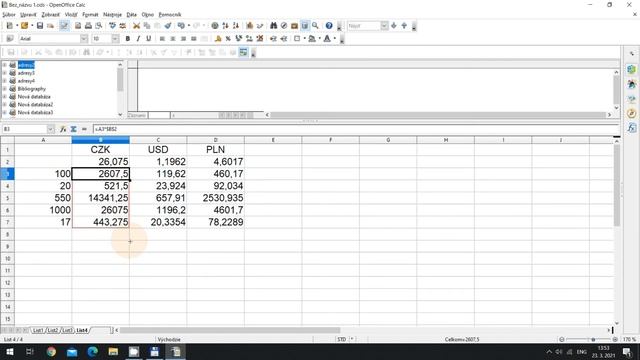
Task: Open the Dáta menu
Action: 131,14
